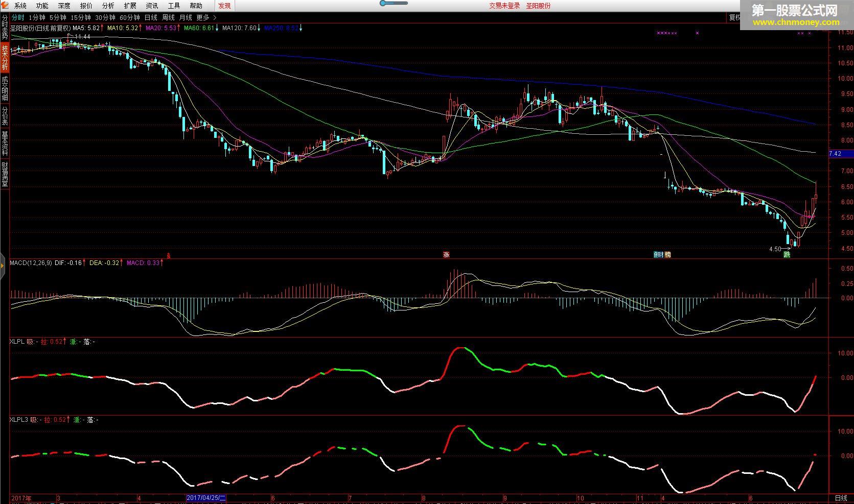Open the 分时走势 sidebar tab
854x504 pixels.
tap(5, 27)
